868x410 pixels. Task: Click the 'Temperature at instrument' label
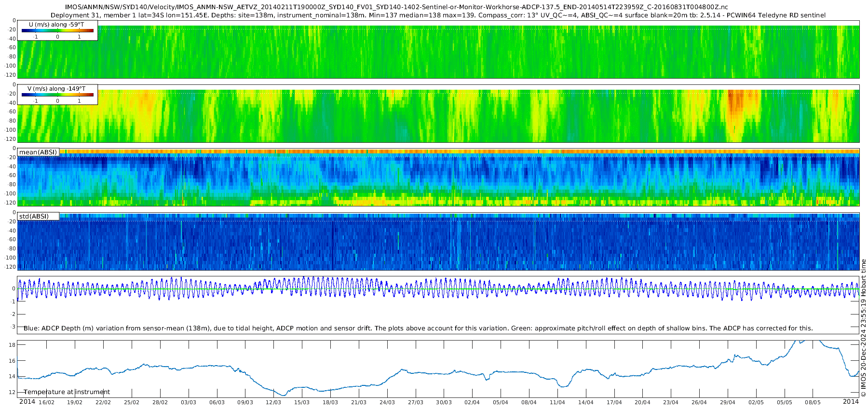67,392
